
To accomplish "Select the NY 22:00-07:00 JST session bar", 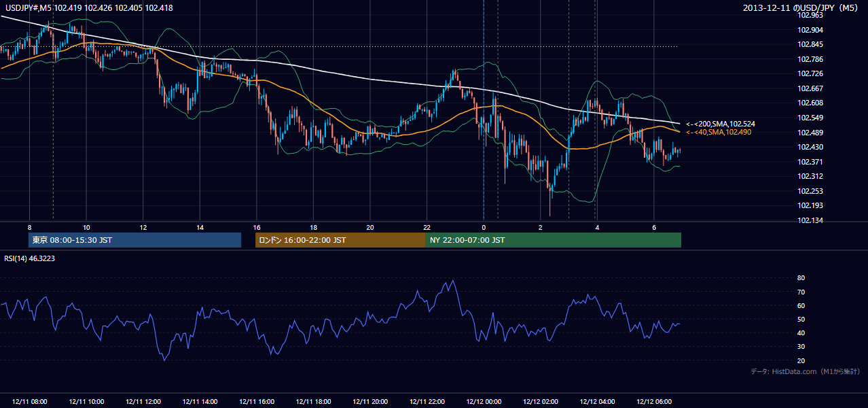I will tap(554, 240).
